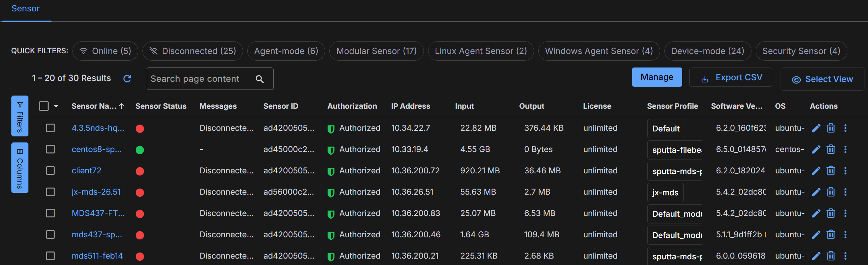Open more actions menu for jx-mds-26.51
The width and height of the screenshot is (868, 265).
click(845, 192)
